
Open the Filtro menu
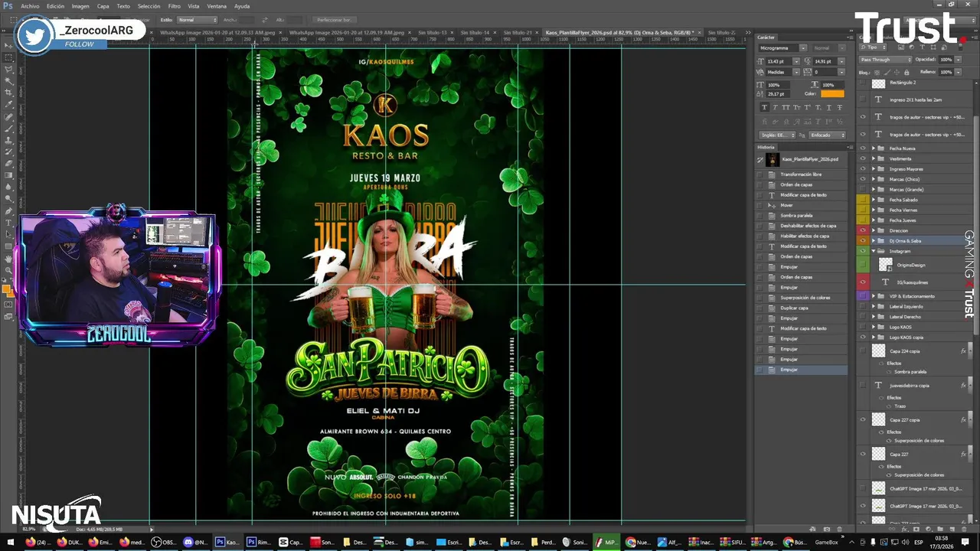point(175,6)
